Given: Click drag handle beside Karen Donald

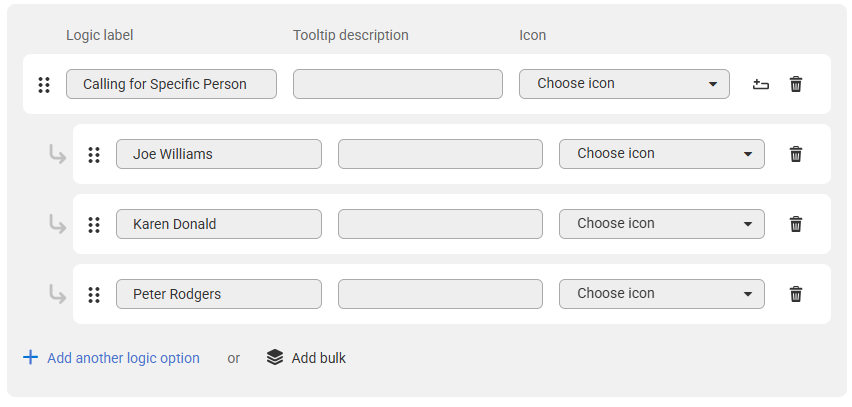Looking at the screenshot, I should point(94,224).
